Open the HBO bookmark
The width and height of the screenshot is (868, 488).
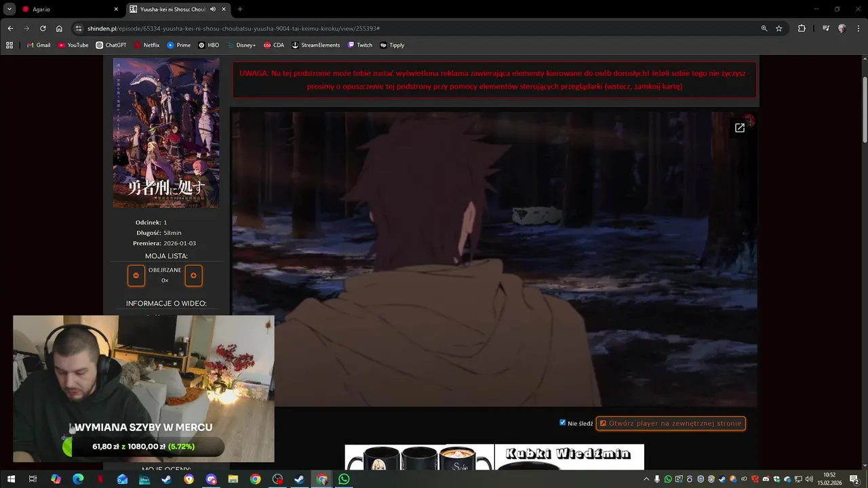click(209, 45)
